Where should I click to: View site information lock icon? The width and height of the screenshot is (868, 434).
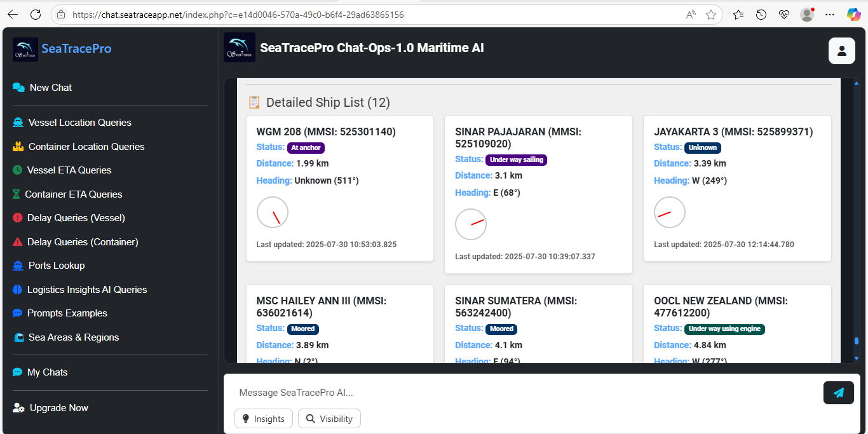coord(61,14)
